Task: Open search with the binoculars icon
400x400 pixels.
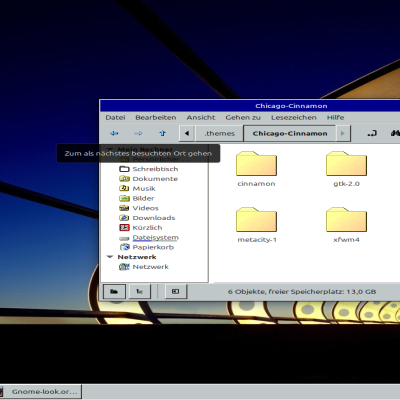Action: point(396,133)
